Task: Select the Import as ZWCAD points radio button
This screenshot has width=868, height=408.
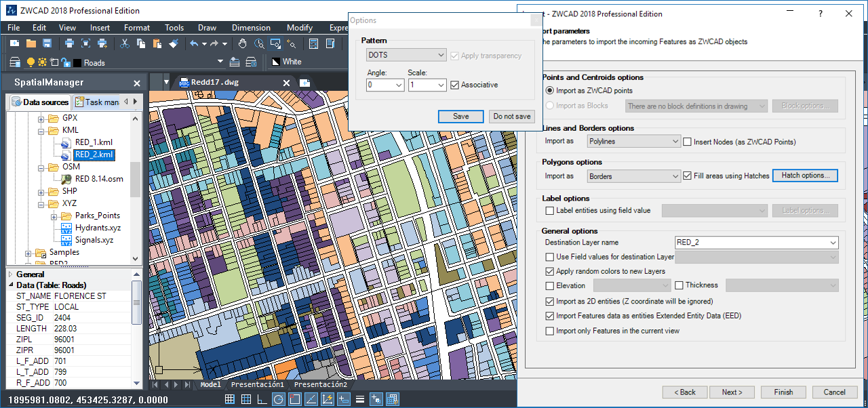Action: 550,91
